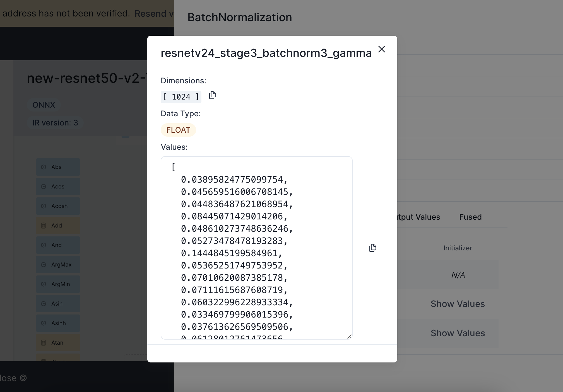Switch to the Fused tab
The image size is (563, 392).
[470, 217]
